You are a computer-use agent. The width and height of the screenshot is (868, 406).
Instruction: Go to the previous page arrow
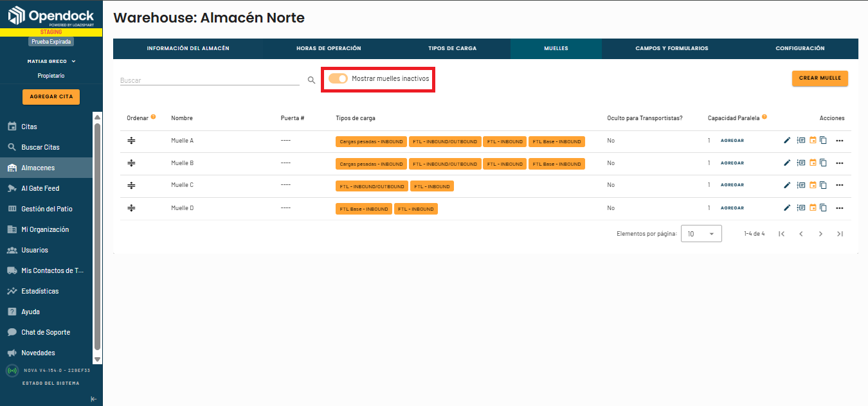pyautogui.click(x=801, y=234)
